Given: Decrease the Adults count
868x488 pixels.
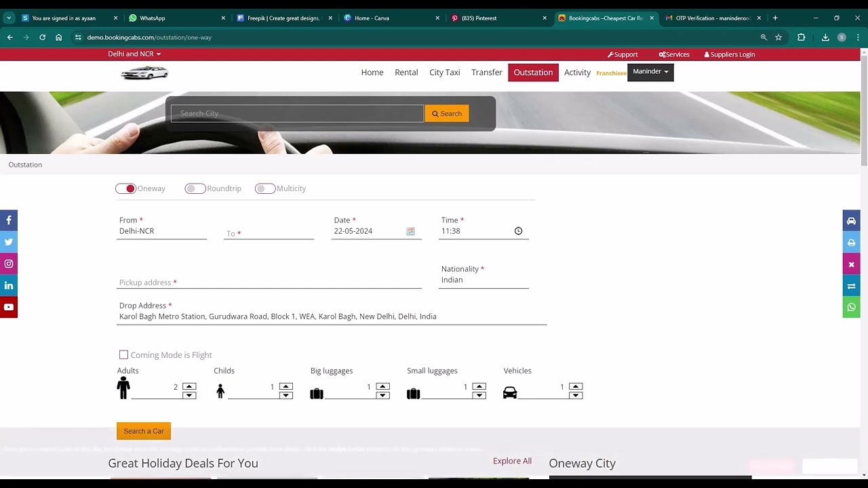Looking at the screenshot, I should click(189, 395).
